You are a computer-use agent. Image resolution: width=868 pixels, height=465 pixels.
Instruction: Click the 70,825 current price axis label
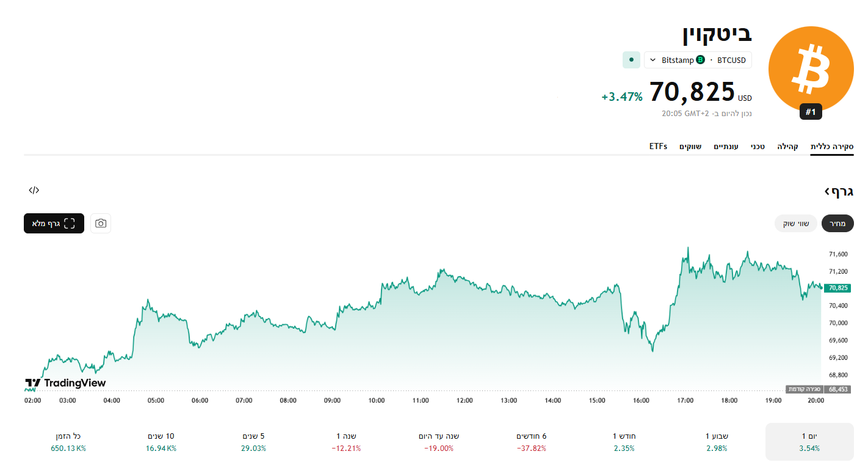pyautogui.click(x=838, y=288)
